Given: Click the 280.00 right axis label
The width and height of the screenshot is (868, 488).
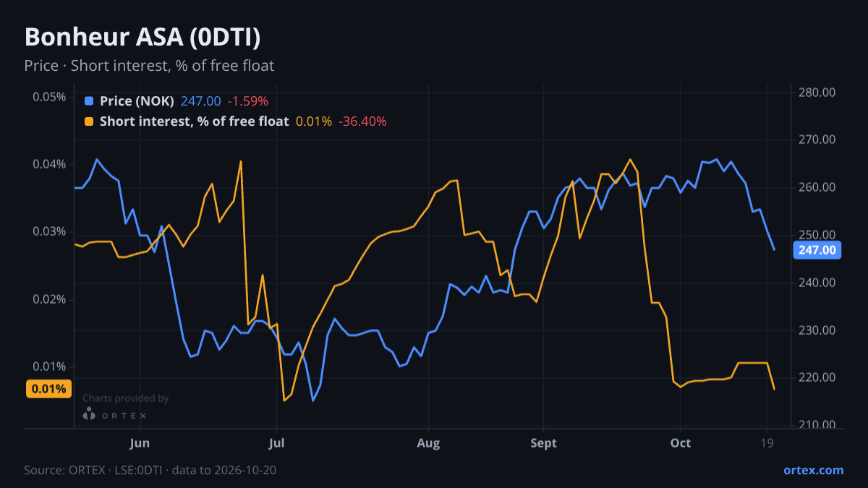Looking at the screenshot, I should pos(819,93).
